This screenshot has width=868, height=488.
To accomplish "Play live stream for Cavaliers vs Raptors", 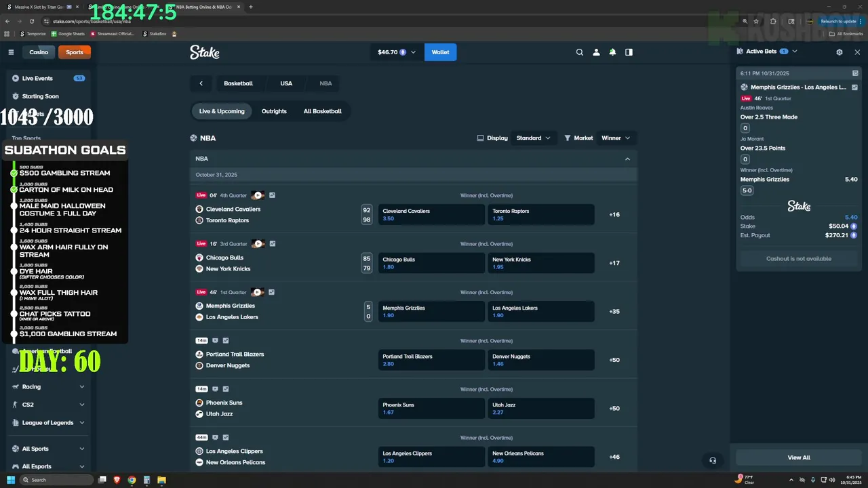I will [258, 195].
